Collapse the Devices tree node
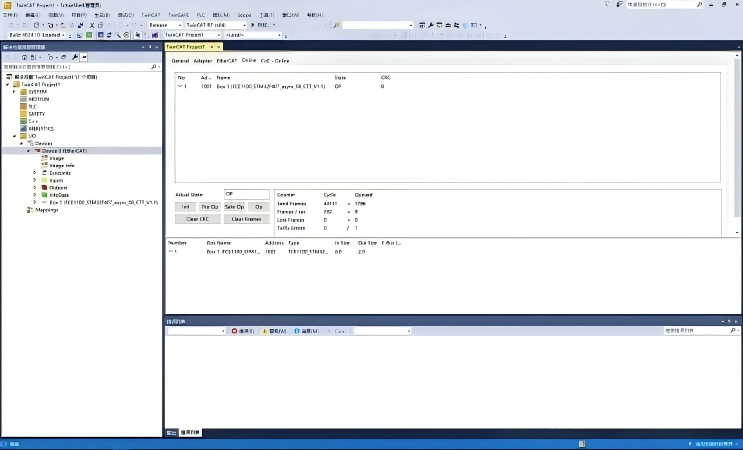The height and width of the screenshot is (450, 743). pyautogui.click(x=21, y=144)
